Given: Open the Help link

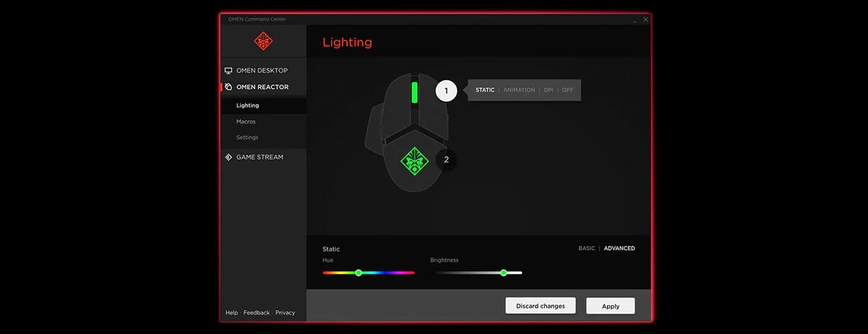Looking at the screenshot, I should pyautogui.click(x=232, y=313).
